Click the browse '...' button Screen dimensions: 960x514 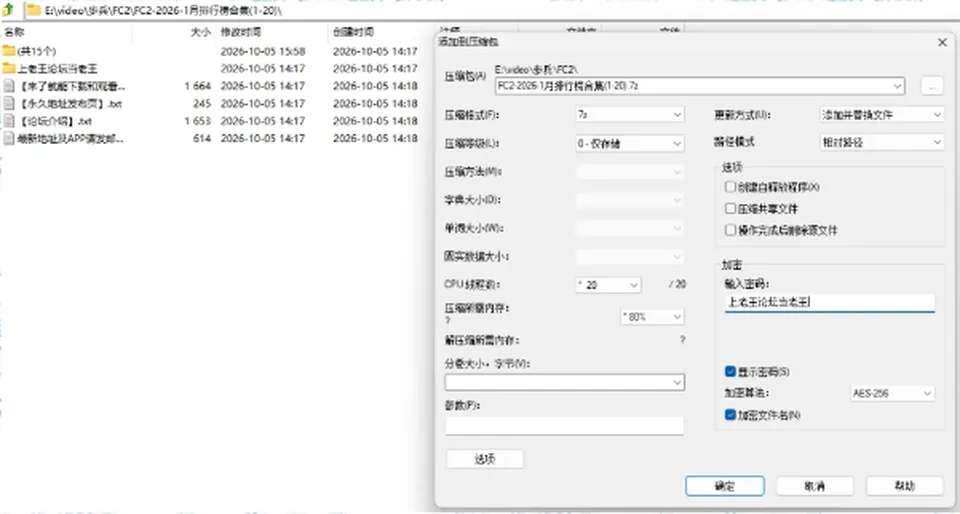(x=932, y=86)
